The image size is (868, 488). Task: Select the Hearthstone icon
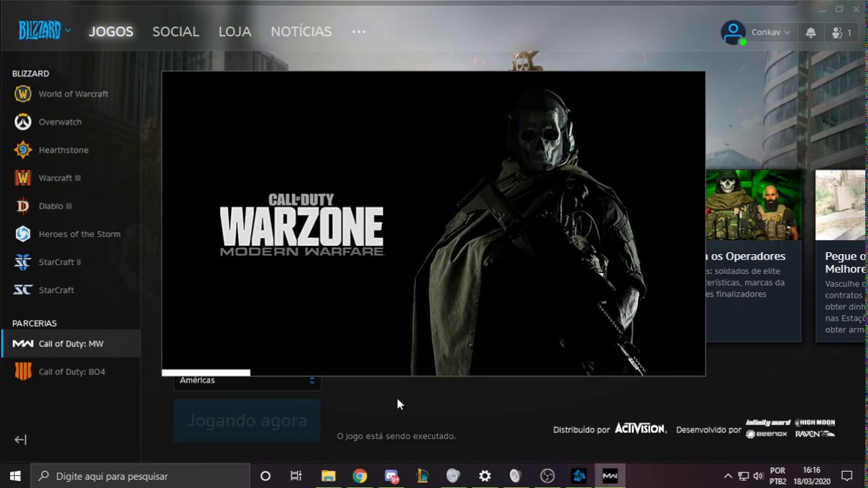23,150
